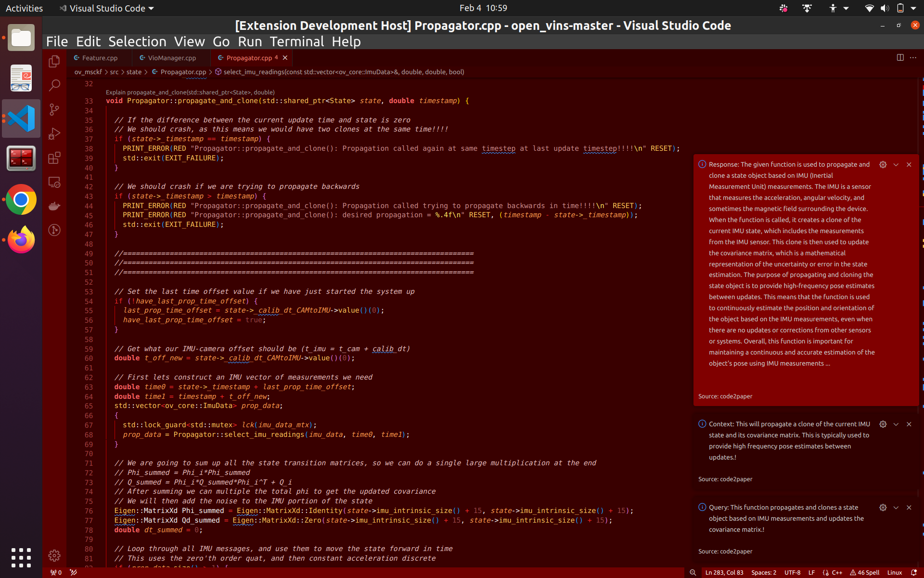
Task: Open the Search view icon
Action: point(54,86)
